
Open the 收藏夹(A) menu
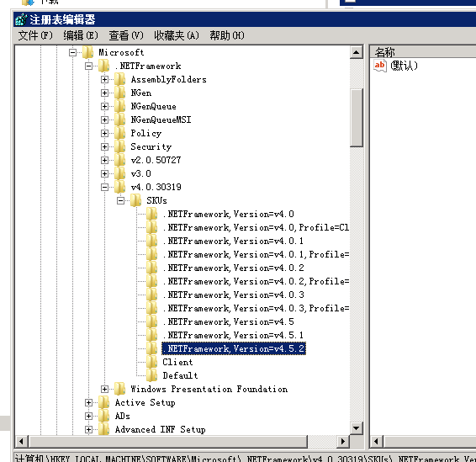pyautogui.click(x=177, y=35)
